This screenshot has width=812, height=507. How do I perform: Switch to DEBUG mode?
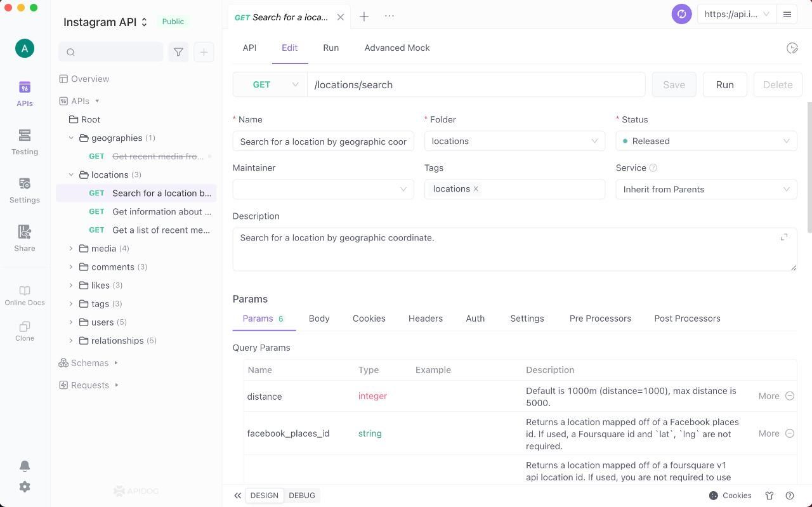(302, 496)
